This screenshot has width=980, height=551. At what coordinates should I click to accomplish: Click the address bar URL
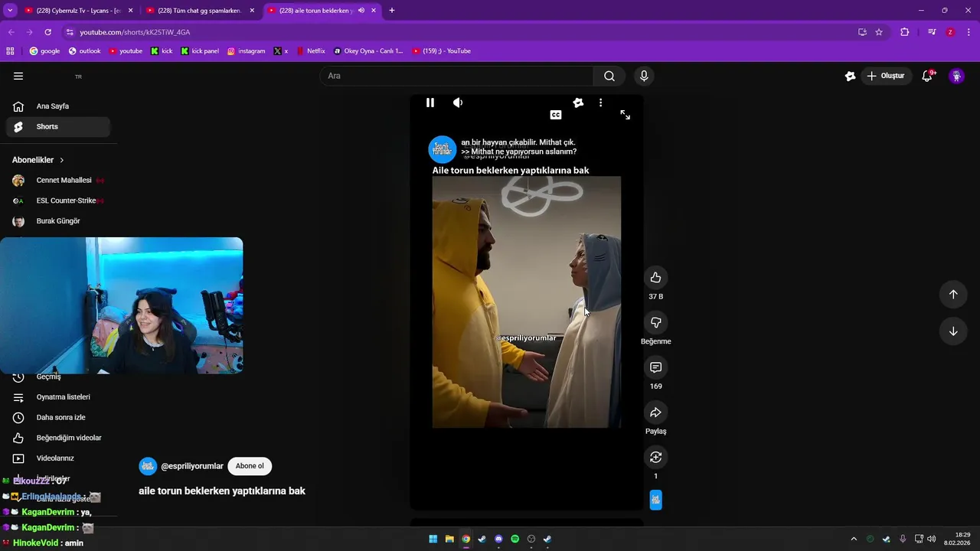point(135,32)
